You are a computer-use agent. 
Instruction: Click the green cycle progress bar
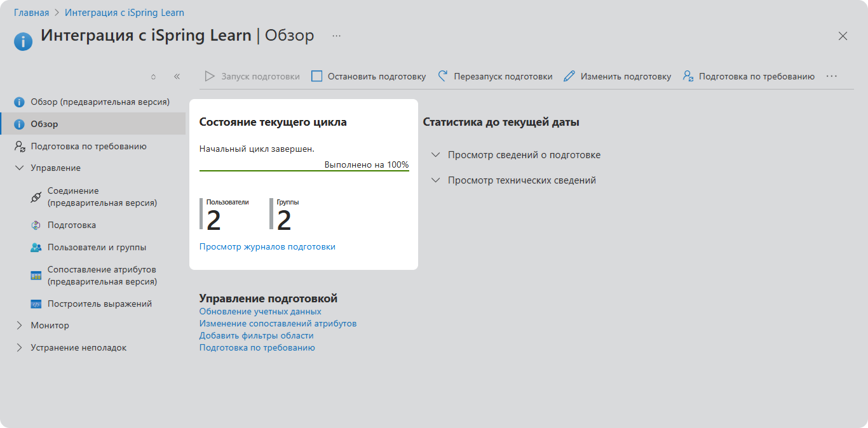pyautogui.click(x=304, y=171)
